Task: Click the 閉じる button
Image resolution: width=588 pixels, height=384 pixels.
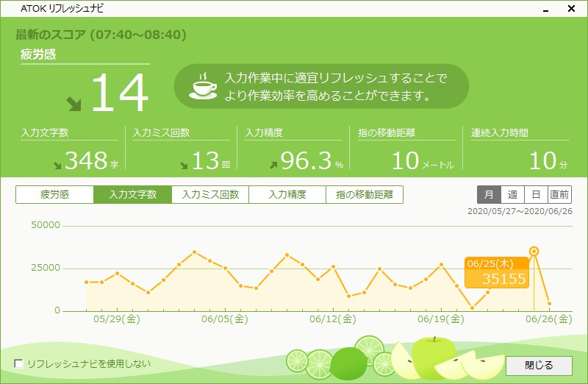Action: pos(539,366)
